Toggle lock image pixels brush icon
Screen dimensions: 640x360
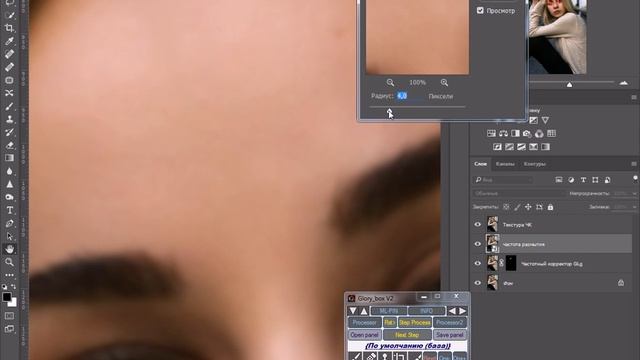517,207
